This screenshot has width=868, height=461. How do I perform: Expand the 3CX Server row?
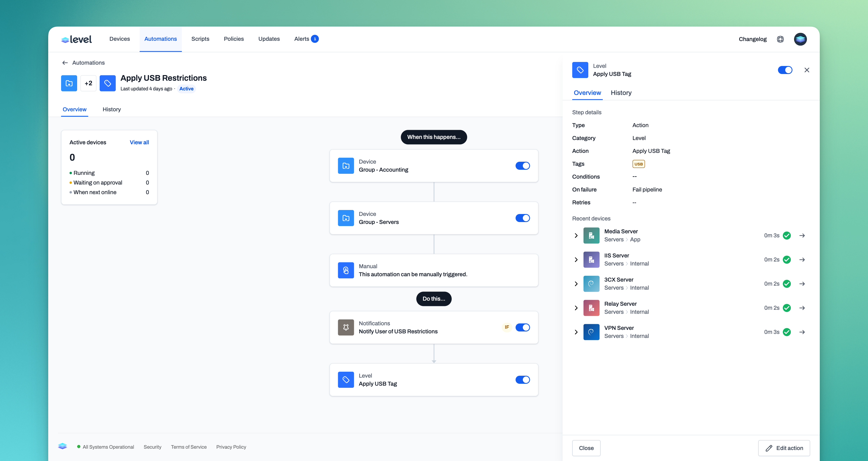[576, 284]
